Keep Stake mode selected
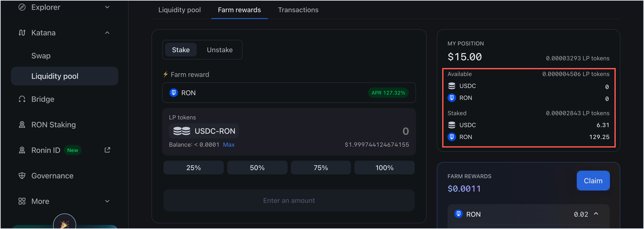The height and width of the screenshot is (229, 644). tap(181, 50)
